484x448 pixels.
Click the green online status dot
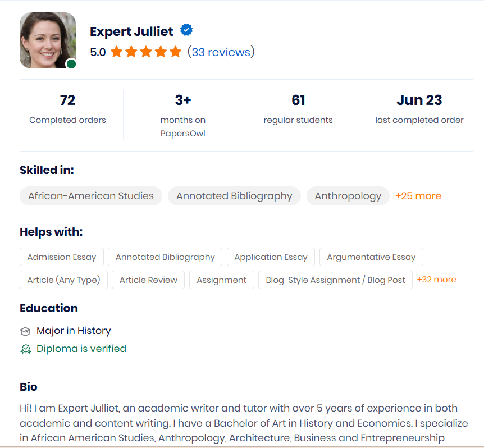[71, 64]
